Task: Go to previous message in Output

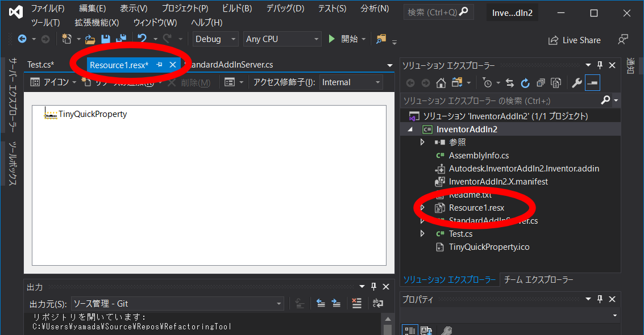Action: 321,303
